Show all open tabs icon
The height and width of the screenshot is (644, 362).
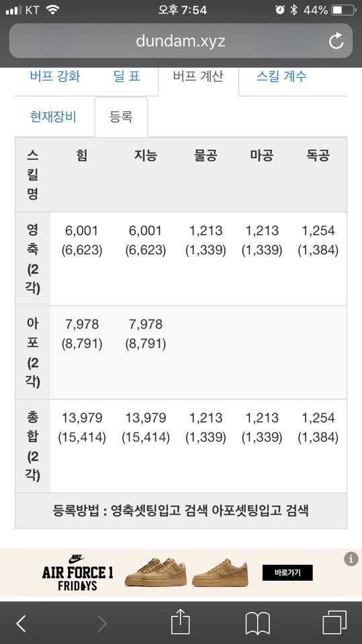[x=334, y=623]
